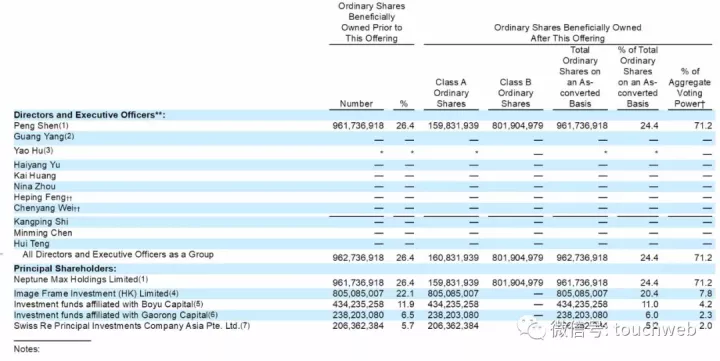
Task: Click the Class B Ordinary Shares column header
Action: [515, 93]
